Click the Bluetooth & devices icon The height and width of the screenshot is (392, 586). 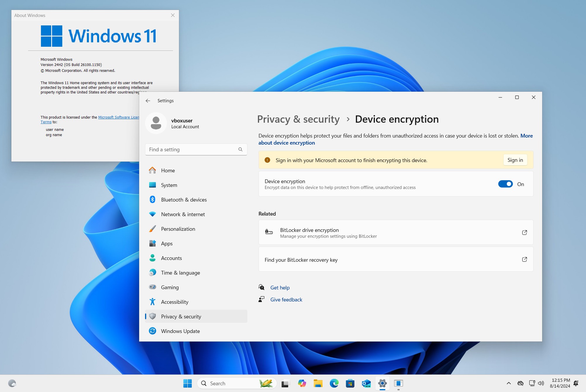152,200
